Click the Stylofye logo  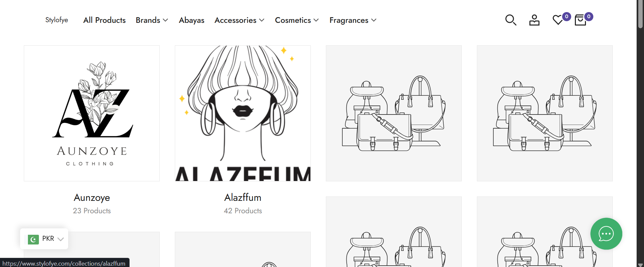click(x=57, y=20)
